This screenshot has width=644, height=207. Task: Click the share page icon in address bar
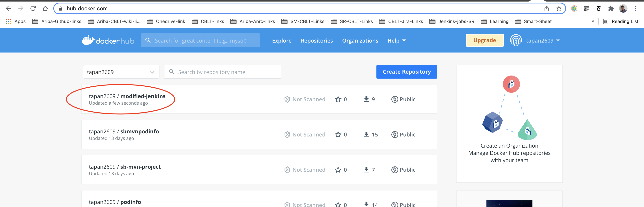click(546, 8)
